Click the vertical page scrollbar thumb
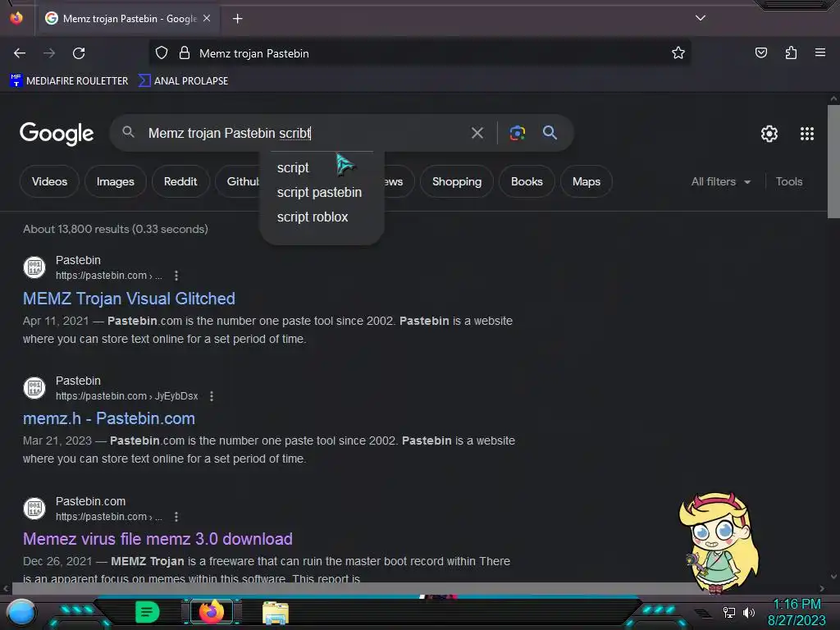 (833, 162)
